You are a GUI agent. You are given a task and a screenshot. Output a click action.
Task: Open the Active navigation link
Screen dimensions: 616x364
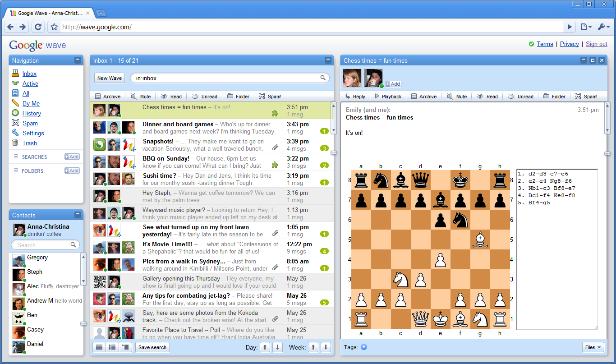click(x=30, y=83)
